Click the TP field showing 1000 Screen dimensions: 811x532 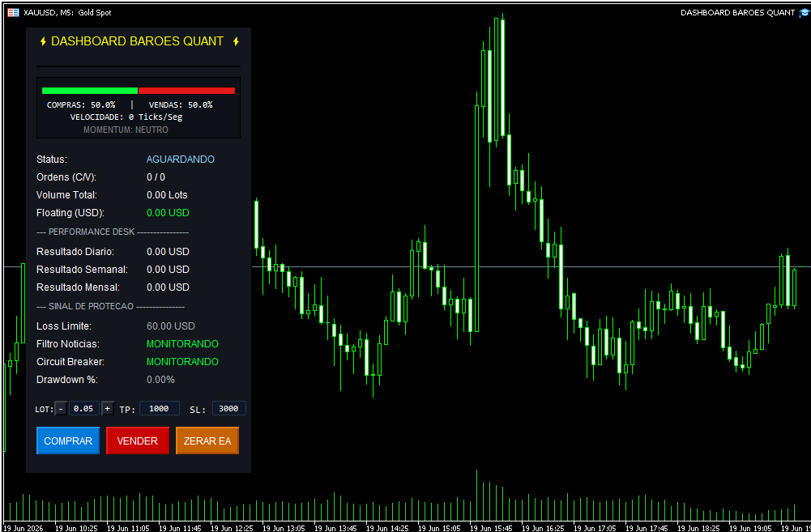point(160,408)
